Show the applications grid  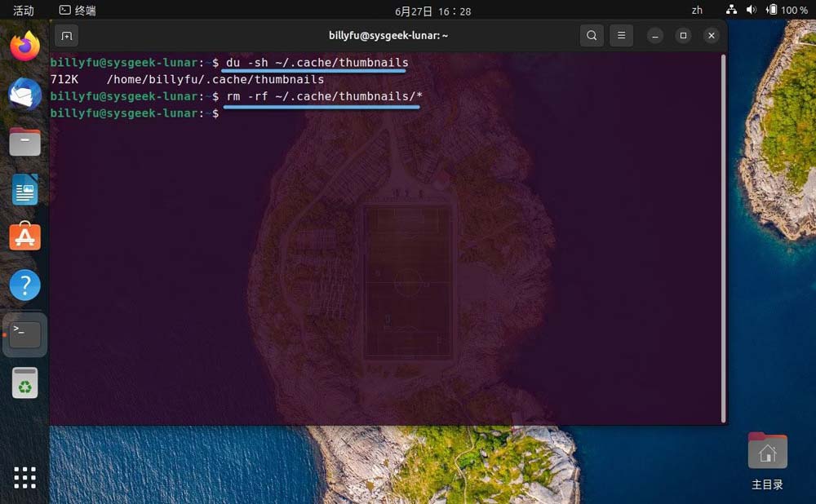point(25,477)
